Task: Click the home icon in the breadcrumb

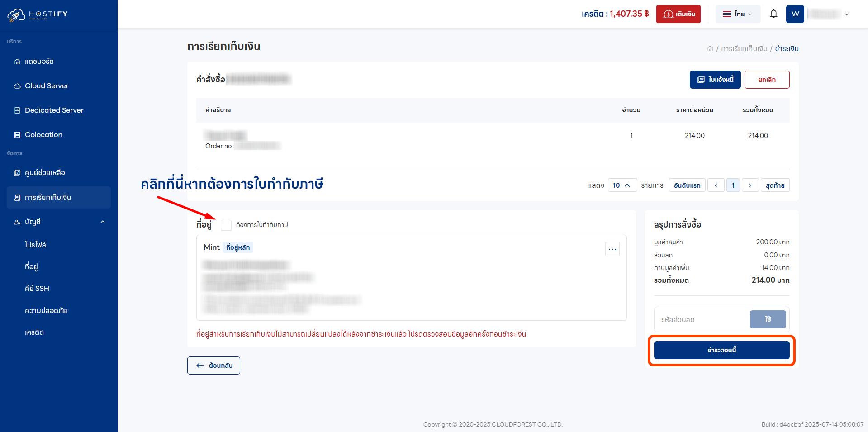Action: 710,48
